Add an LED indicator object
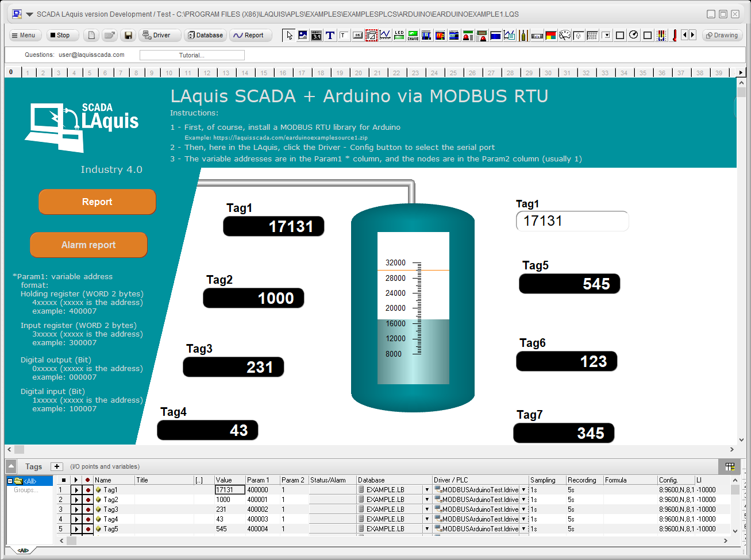 coord(399,35)
